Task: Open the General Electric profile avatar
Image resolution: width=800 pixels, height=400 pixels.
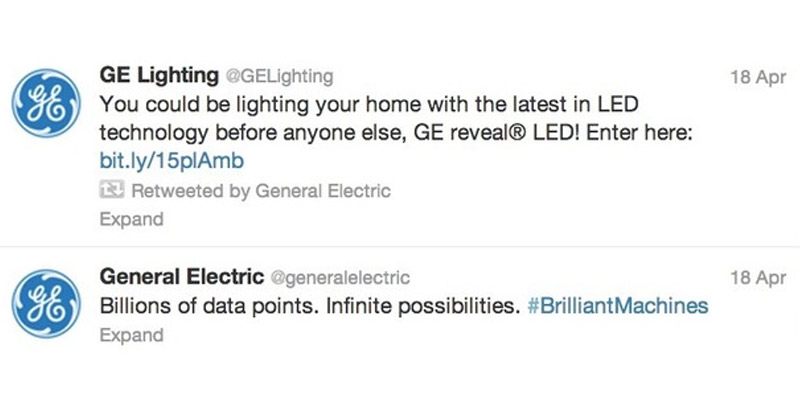Action: (46, 304)
